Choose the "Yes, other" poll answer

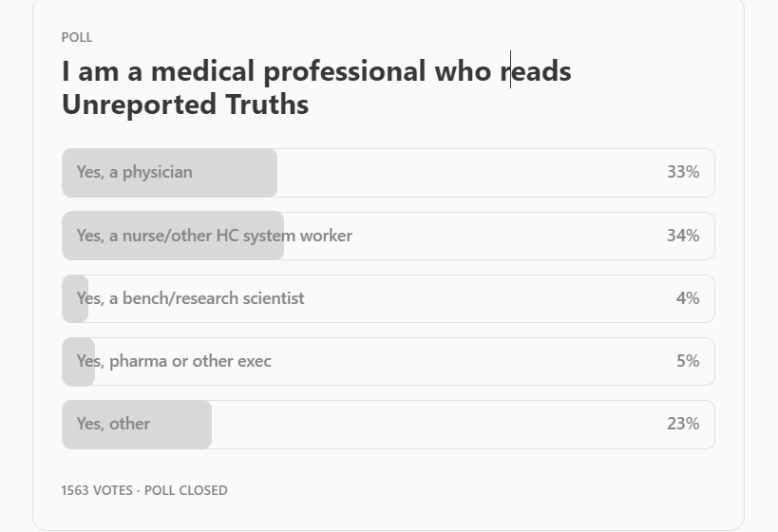[388, 425]
